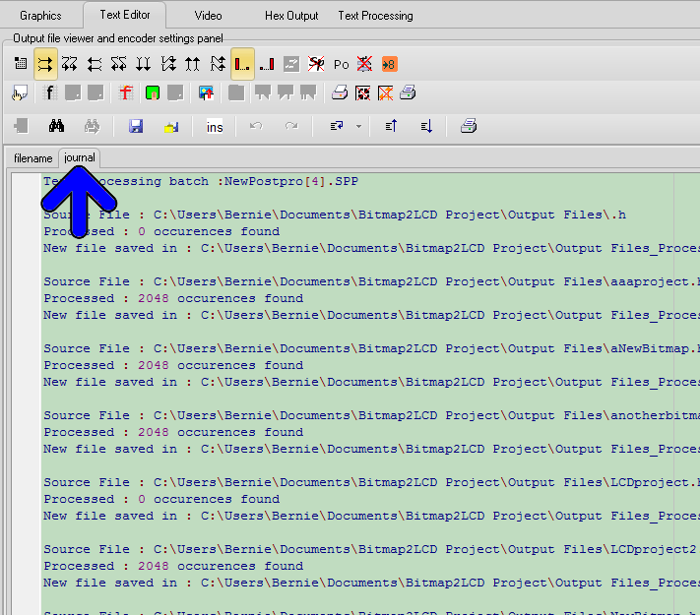
Task: Toggle right-to-left zigzag scan direction
Action: 119,64
